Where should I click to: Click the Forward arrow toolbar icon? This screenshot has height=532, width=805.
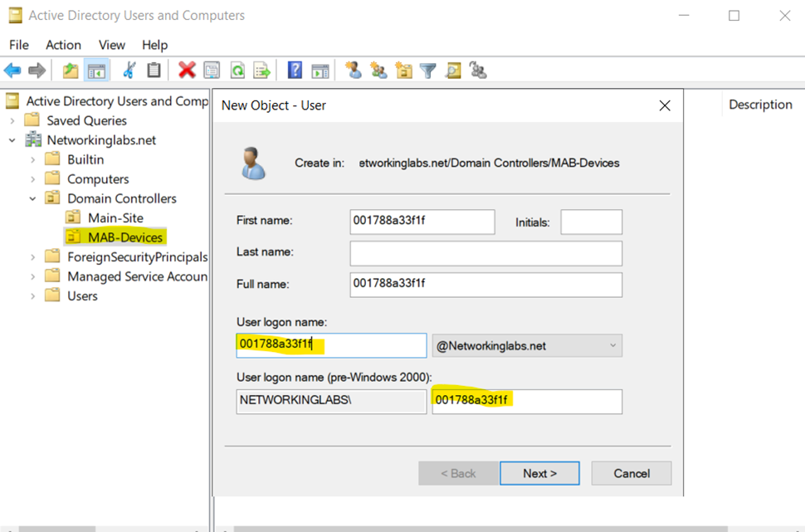pos(37,71)
